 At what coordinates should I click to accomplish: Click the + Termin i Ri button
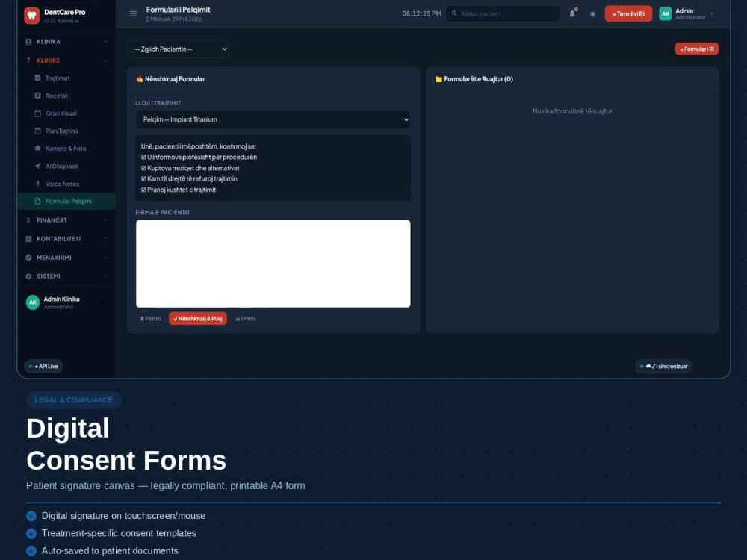(x=628, y=13)
